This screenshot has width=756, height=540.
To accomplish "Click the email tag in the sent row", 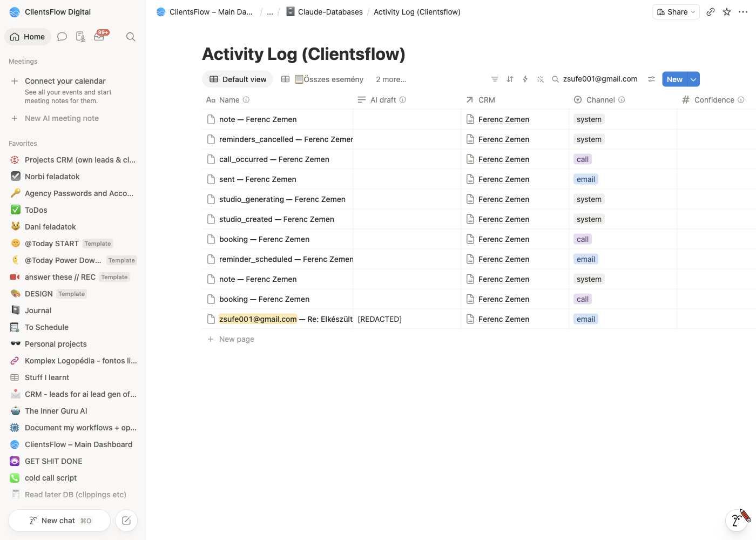I will point(586,179).
